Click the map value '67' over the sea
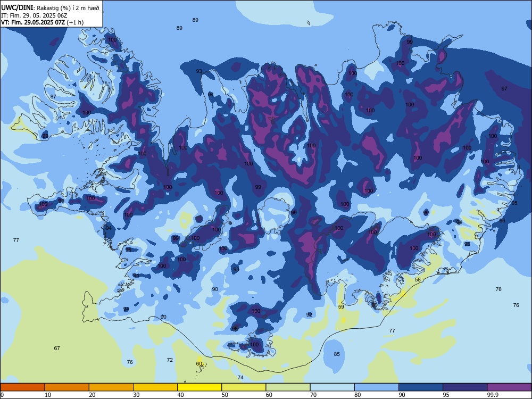 point(57,348)
